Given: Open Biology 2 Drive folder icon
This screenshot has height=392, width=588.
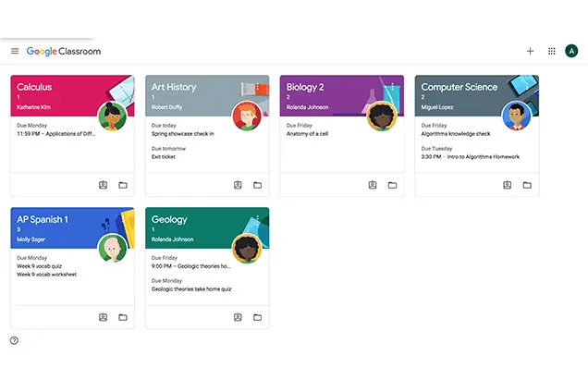Looking at the screenshot, I should [392, 185].
